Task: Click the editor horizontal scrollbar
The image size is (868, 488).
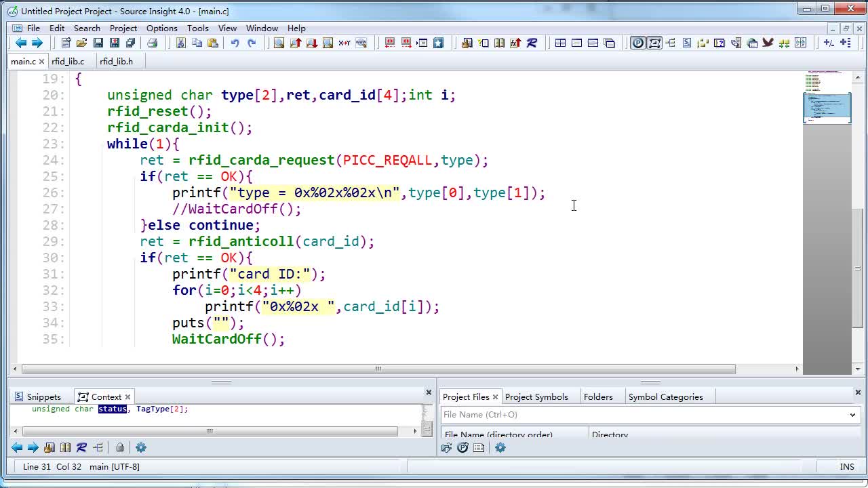Action: pyautogui.click(x=378, y=369)
